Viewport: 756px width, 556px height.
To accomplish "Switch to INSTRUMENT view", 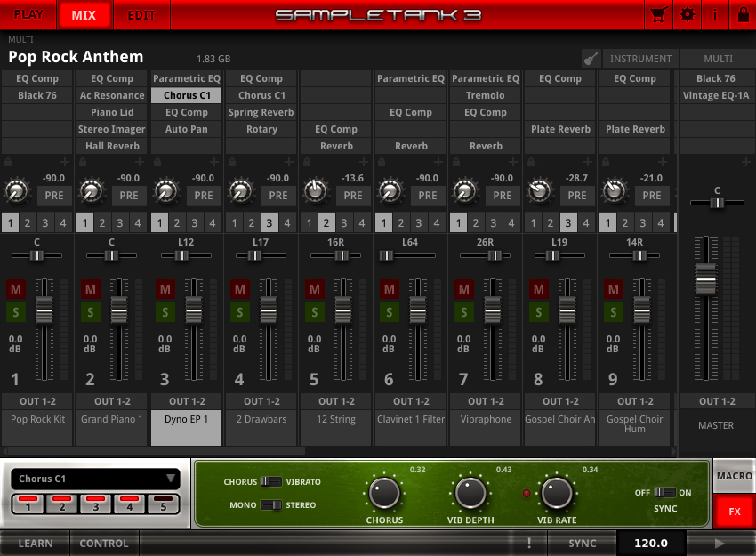I will pyautogui.click(x=640, y=59).
